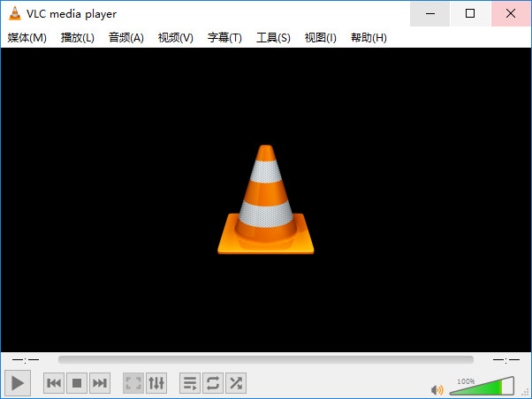Expand the 字幕(T) menu
Viewport: 532px width, 399px height.
(224, 38)
